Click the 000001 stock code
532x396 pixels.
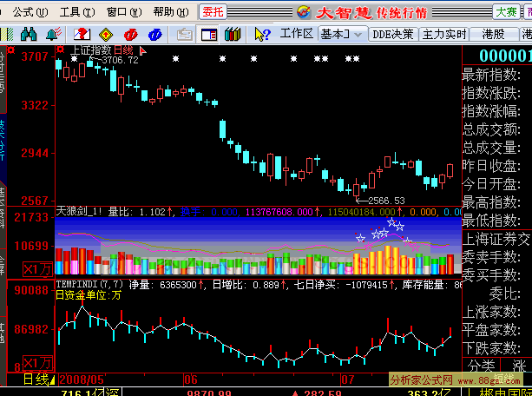click(506, 56)
